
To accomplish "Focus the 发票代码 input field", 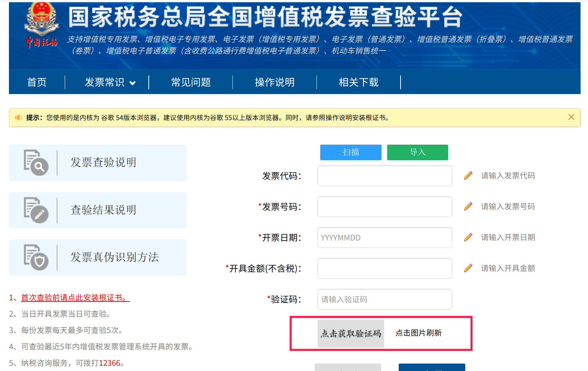I will (x=385, y=176).
